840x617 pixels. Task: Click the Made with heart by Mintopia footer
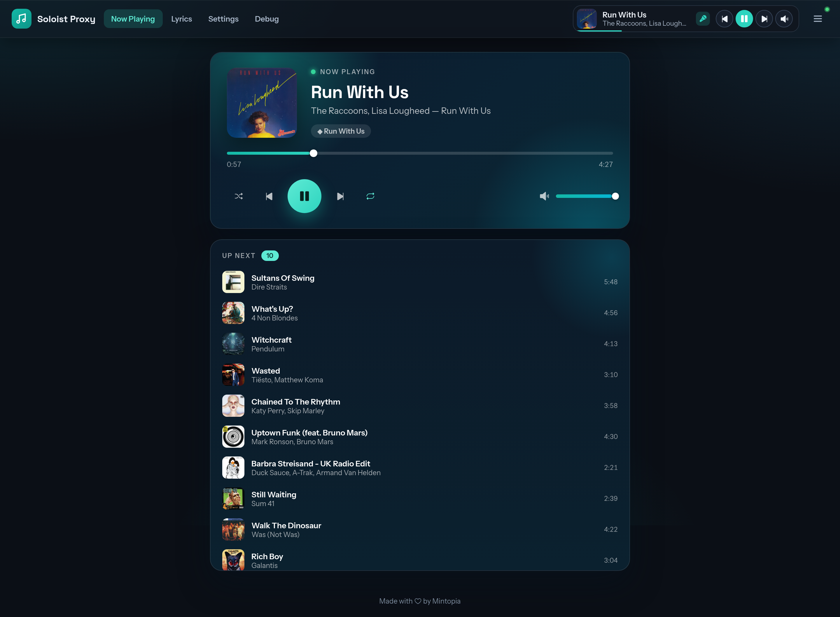(420, 601)
